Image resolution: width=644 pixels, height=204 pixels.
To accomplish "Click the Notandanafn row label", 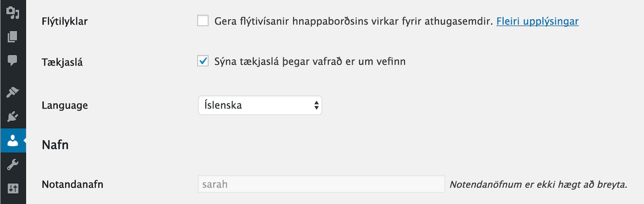I will (x=73, y=185).
